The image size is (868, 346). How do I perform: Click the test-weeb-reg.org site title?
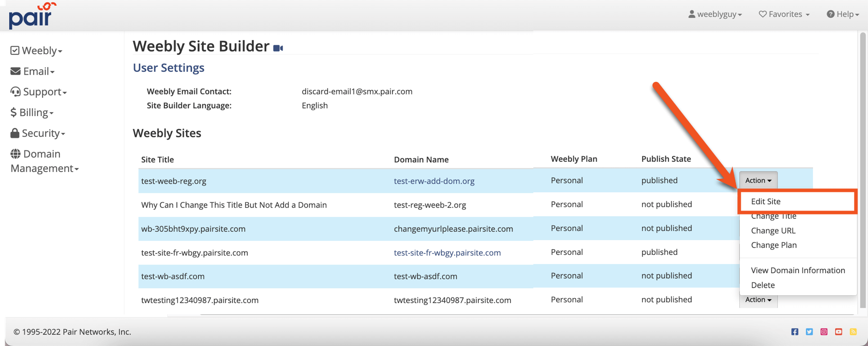coord(174,181)
